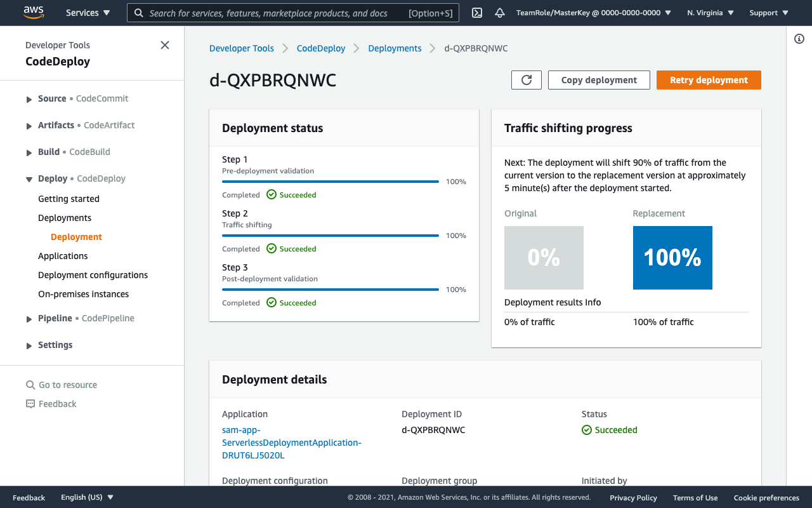Screen dimensions: 812x508
Task: Open the sam-app ServerlessDeploymentApplication link
Action: (x=292, y=443)
